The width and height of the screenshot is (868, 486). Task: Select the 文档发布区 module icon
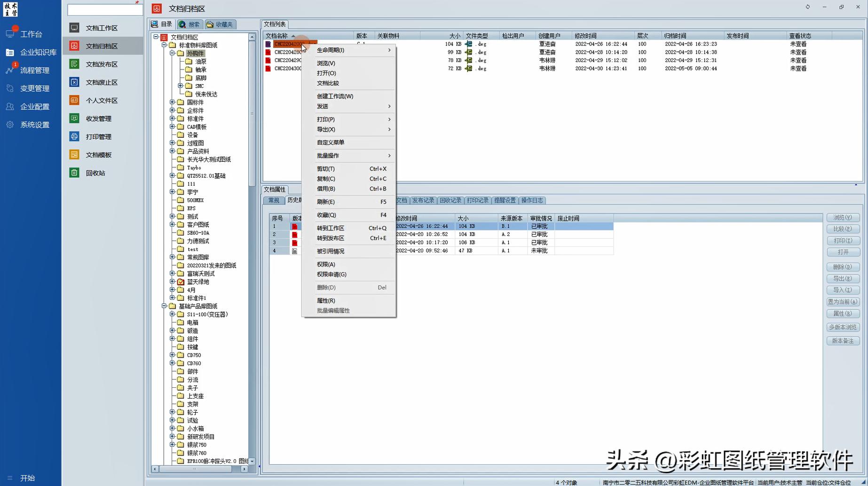pos(74,64)
